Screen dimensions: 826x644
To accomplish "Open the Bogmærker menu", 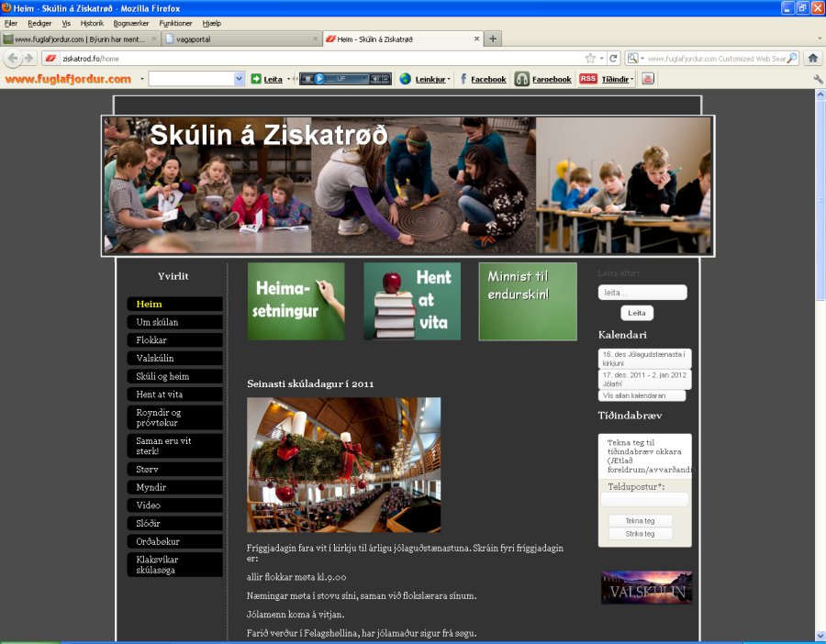I will [x=131, y=23].
